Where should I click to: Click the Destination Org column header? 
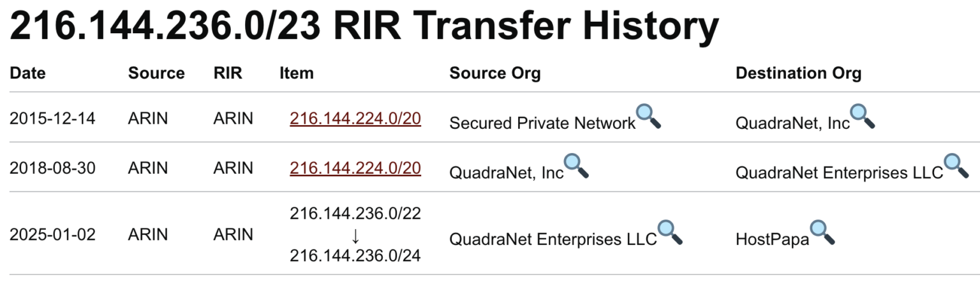(x=799, y=73)
